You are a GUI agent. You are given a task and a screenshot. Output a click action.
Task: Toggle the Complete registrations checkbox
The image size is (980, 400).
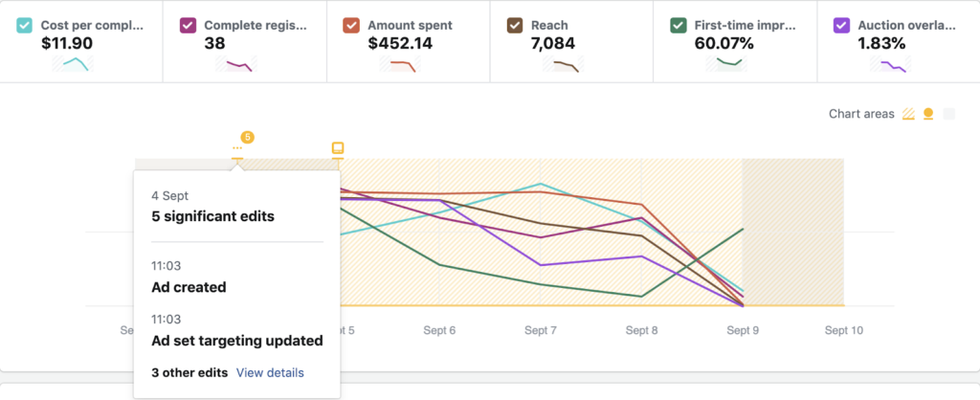pos(188,26)
